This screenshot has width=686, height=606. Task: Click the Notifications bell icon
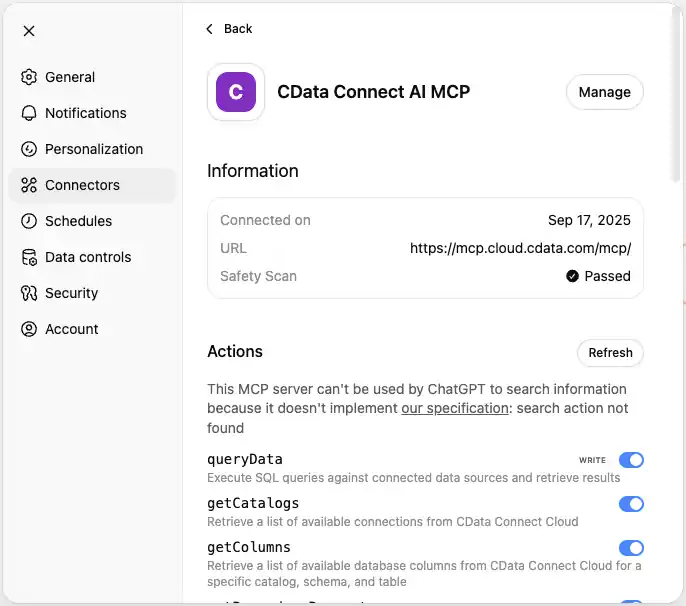pos(29,113)
